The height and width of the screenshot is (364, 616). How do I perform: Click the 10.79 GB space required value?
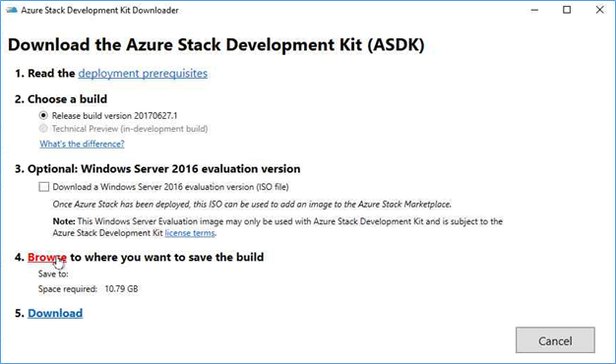[121, 289]
